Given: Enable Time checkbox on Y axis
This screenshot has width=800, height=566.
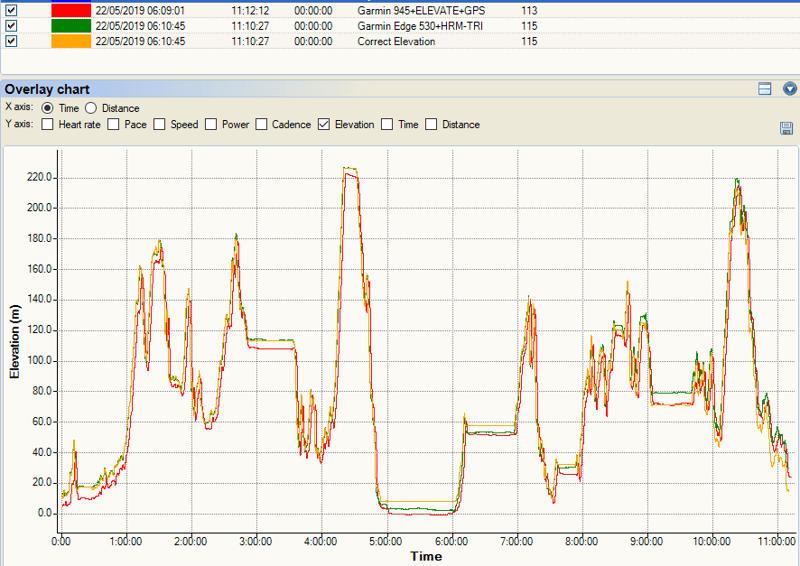Looking at the screenshot, I should click(x=387, y=125).
